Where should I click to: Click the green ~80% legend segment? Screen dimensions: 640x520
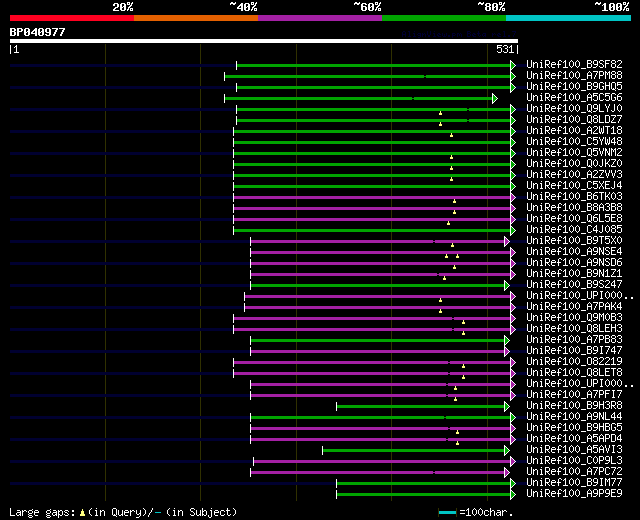click(x=444, y=18)
